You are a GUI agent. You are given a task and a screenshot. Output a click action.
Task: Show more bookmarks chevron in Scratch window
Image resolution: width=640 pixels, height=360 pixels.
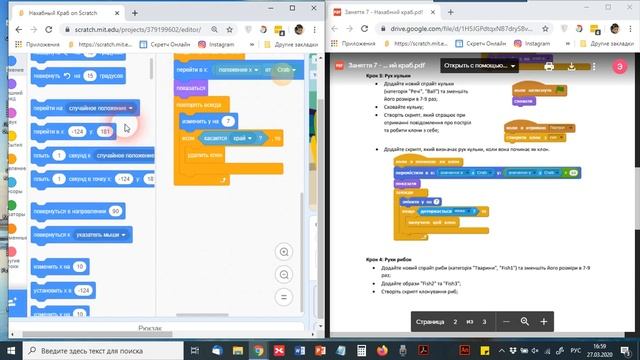click(x=252, y=44)
